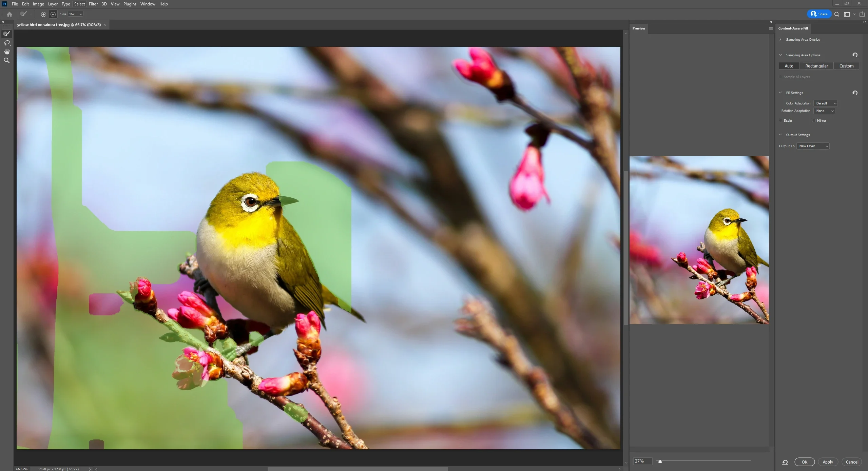
Task: Enable the Scale checkbox
Action: point(780,121)
